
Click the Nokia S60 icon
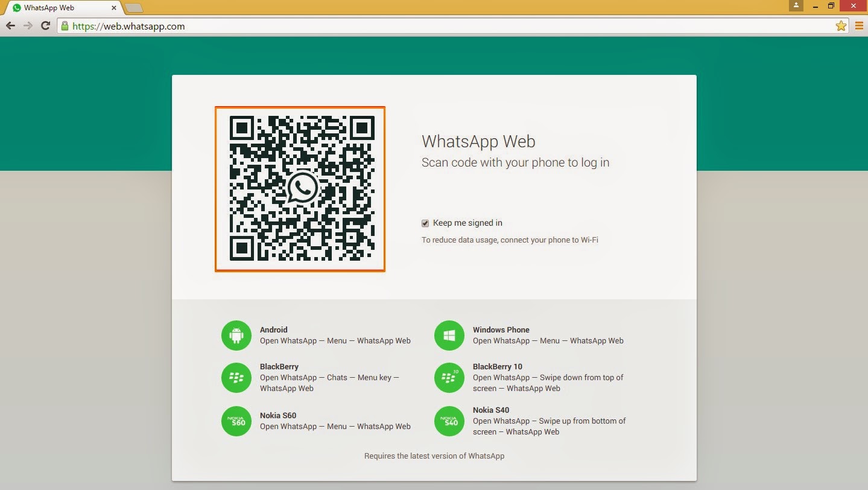click(x=236, y=421)
